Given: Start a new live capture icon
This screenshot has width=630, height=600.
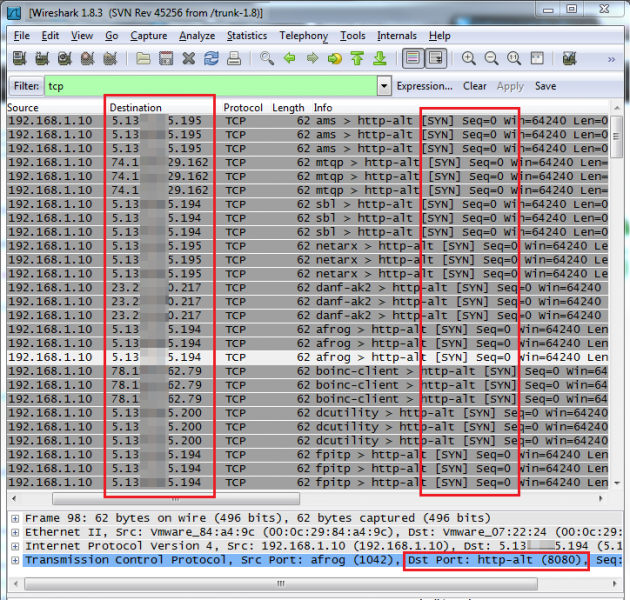Looking at the screenshot, I should 65,59.
